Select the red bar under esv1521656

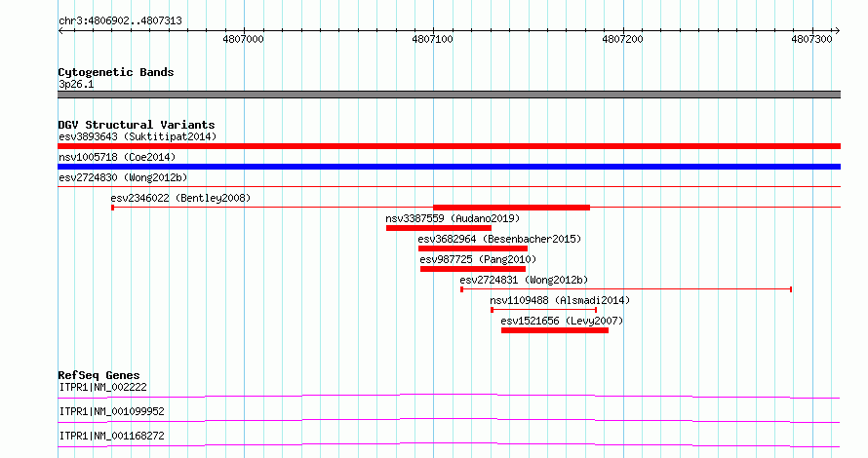[555, 330]
